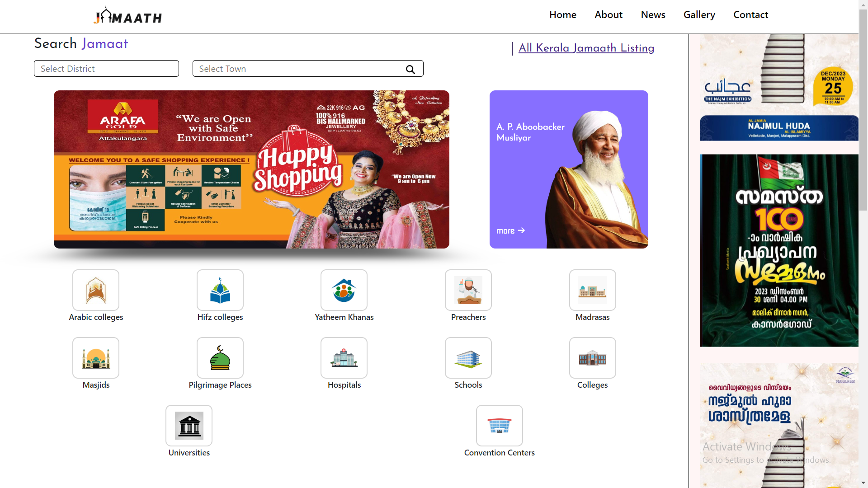This screenshot has width=868, height=488.
Task: Open the Pilgrimage Places dome icon
Action: point(220,358)
